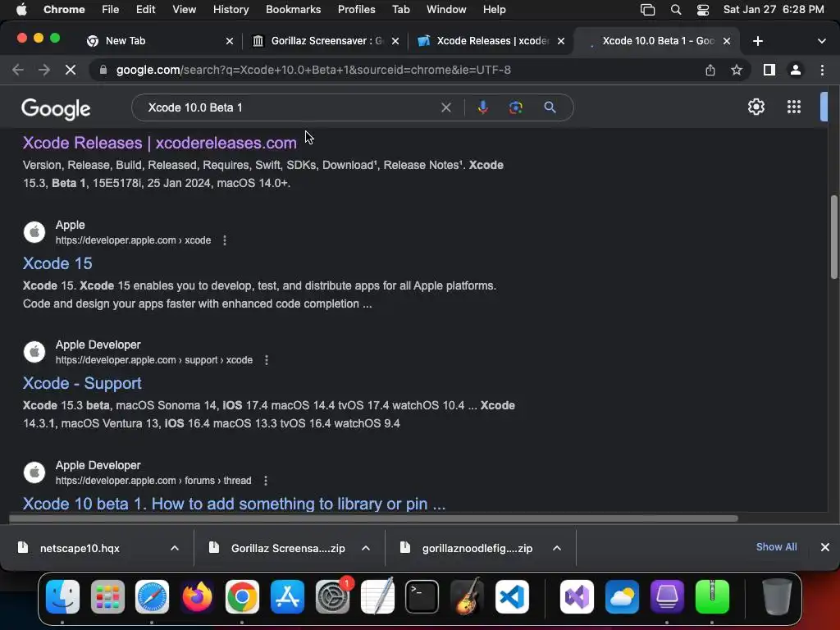
Task: Click the magnifier search submit icon
Action: coord(550,107)
